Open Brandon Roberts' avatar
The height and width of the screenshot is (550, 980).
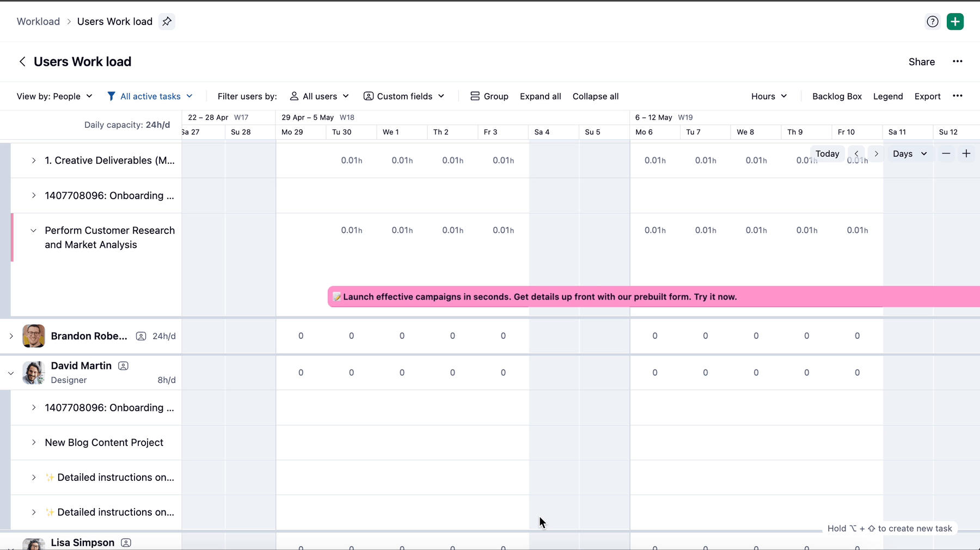coord(34,336)
